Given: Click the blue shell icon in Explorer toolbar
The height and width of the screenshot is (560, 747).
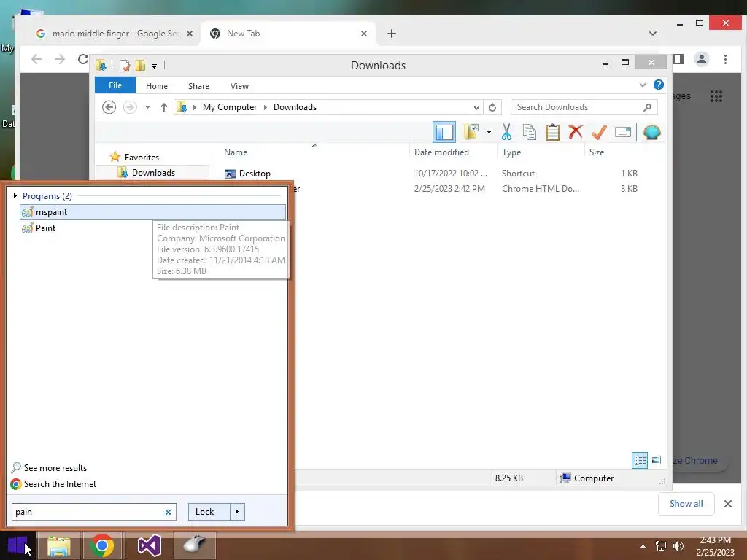Looking at the screenshot, I should coord(651,132).
